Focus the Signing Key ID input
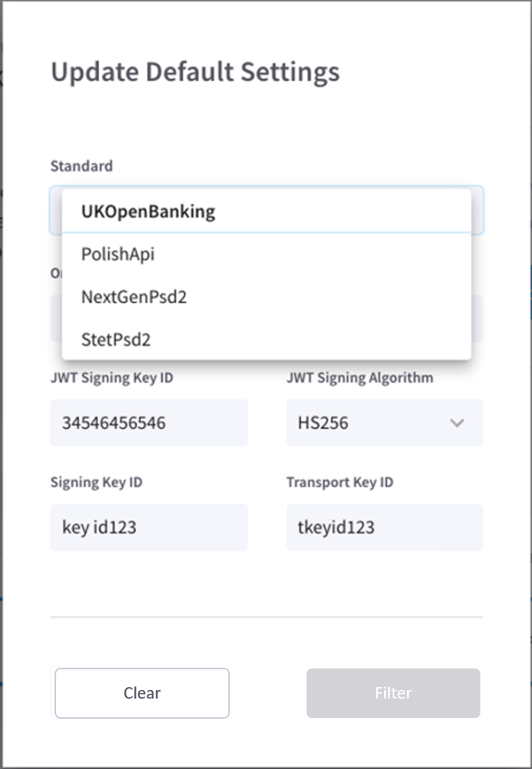This screenshot has width=532, height=769. 149,528
